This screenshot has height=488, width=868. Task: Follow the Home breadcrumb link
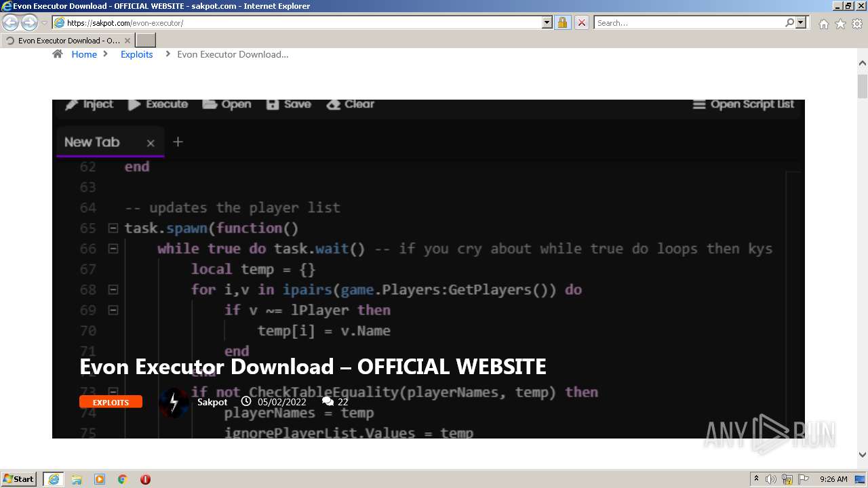tap(84, 54)
